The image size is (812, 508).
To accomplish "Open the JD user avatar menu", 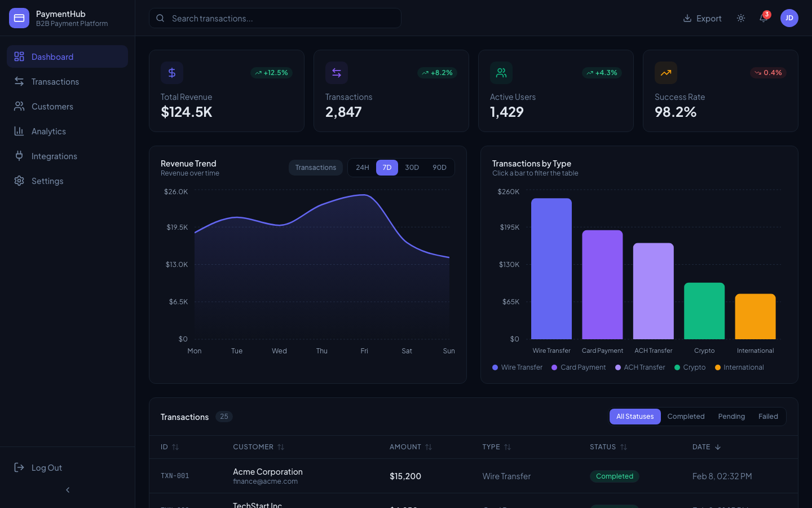I will 789,18.
